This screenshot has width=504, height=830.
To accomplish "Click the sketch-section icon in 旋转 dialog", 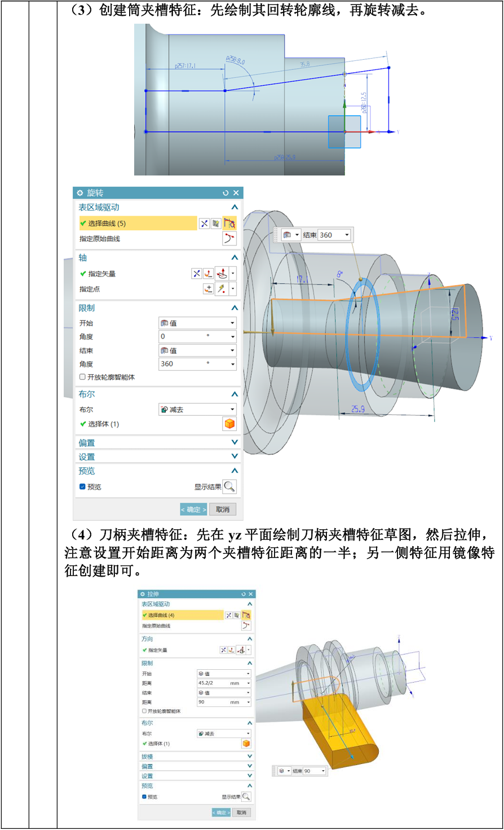I will (204, 223).
